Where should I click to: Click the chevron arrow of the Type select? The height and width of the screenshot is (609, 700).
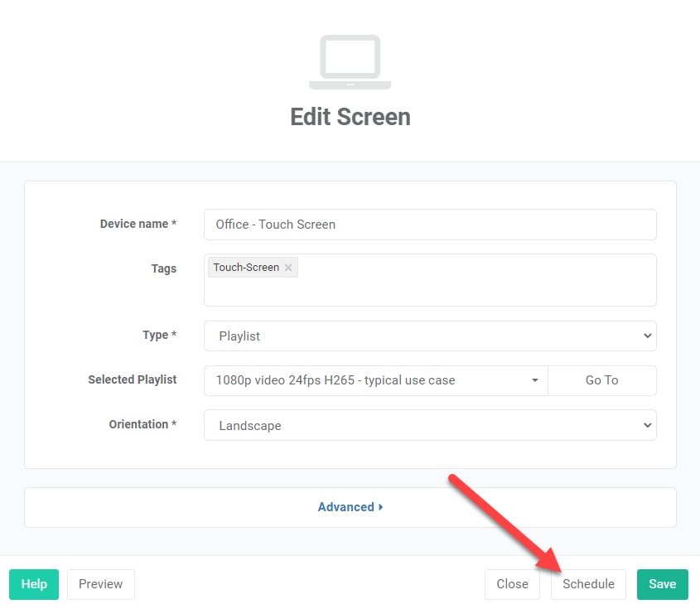click(x=647, y=336)
